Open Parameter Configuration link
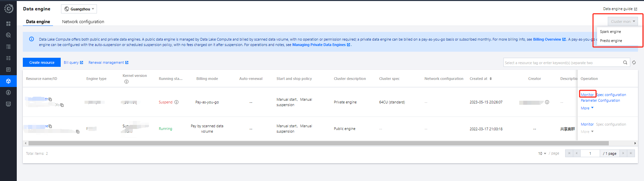This screenshot has height=181, width=644. click(600, 100)
